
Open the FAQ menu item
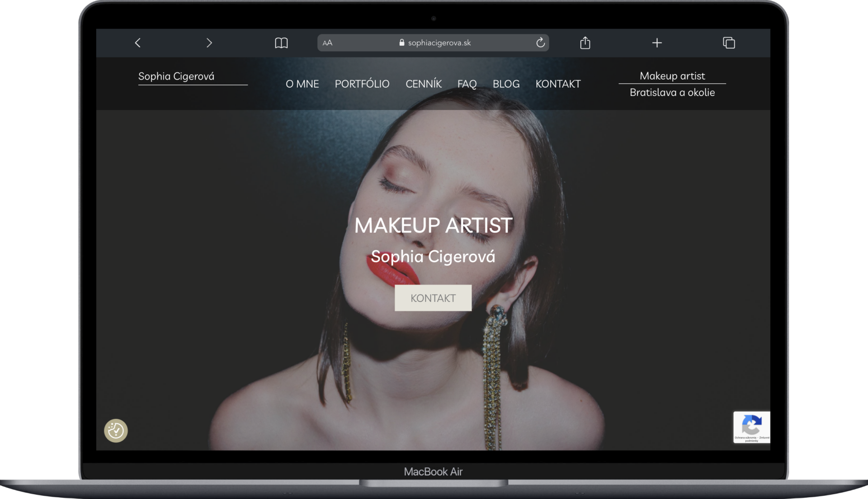coord(467,84)
